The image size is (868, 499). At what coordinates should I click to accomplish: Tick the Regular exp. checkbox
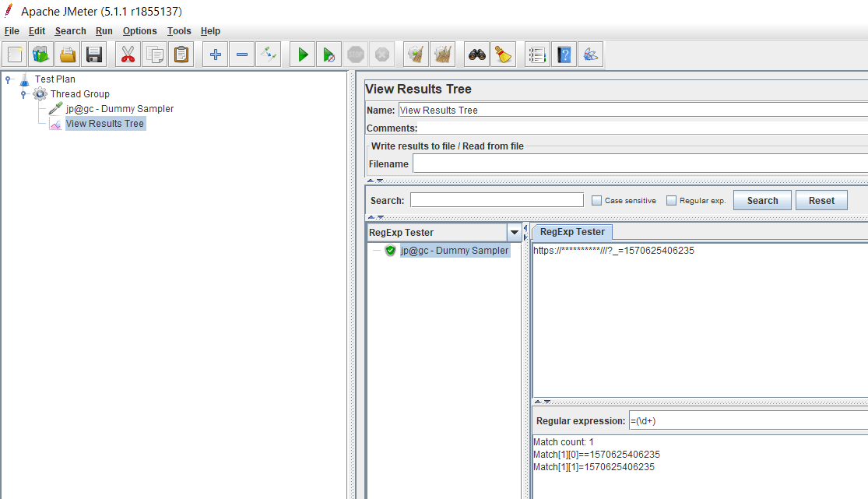pyautogui.click(x=672, y=201)
